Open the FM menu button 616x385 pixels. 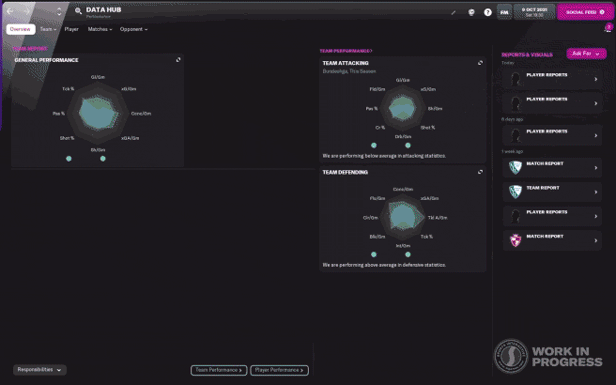click(x=504, y=12)
